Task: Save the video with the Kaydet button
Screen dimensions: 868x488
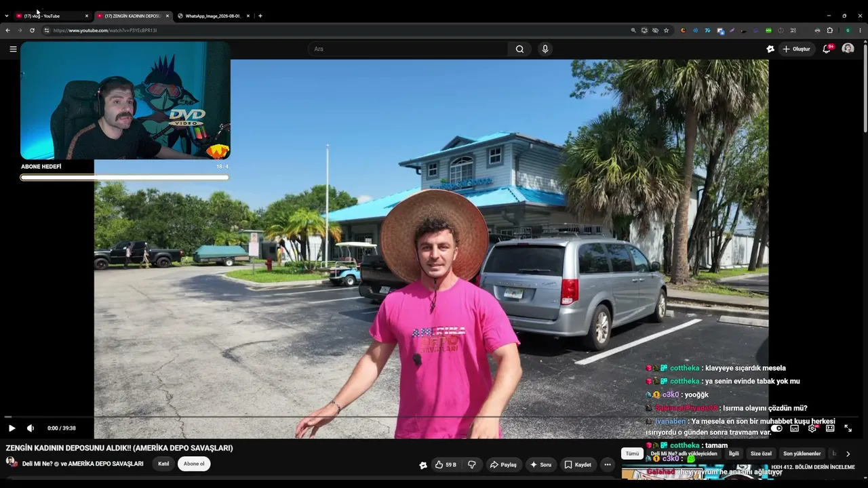Action: (578, 465)
